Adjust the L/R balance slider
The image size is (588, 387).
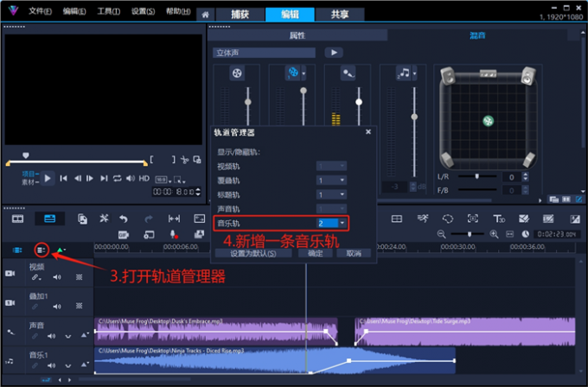477,176
